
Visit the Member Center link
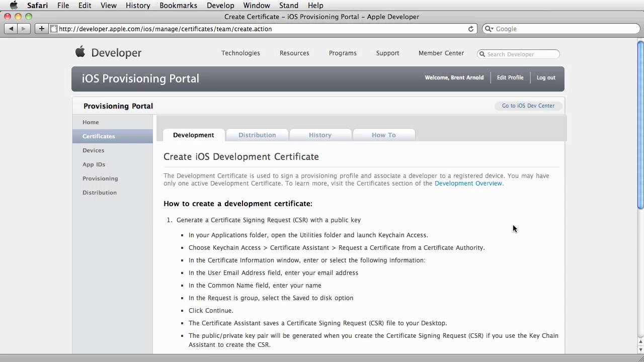[441, 53]
